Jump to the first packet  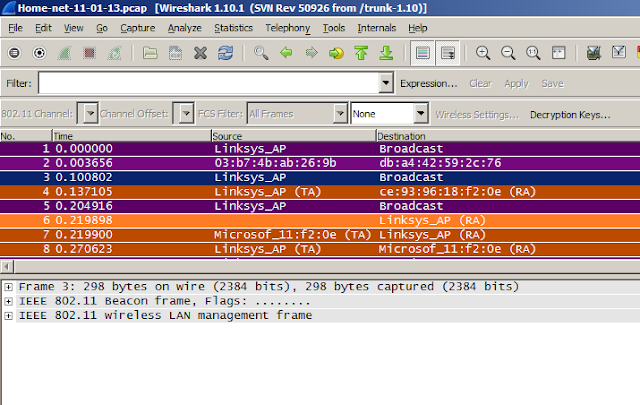coord(361,53)
